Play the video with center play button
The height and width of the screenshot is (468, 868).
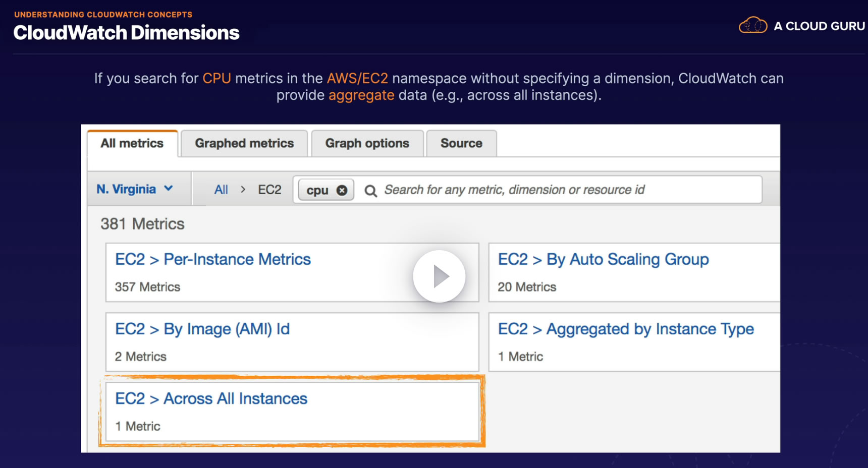(439, 276)
